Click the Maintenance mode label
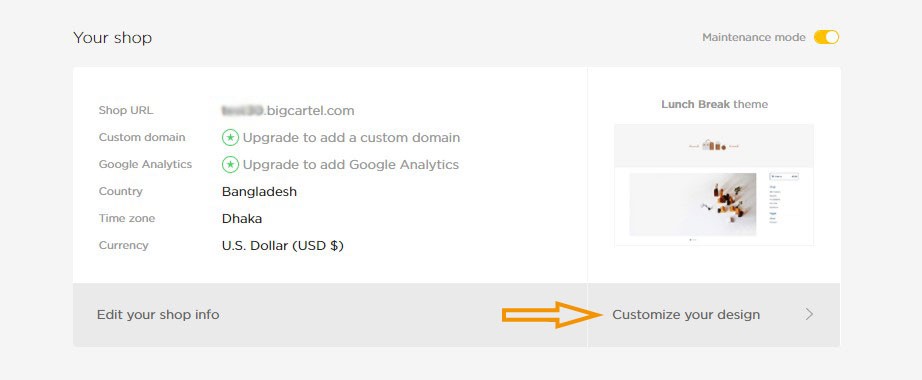The height and width of the screenshot is (380, 922). pyautogui.click(x=754, y=37)
